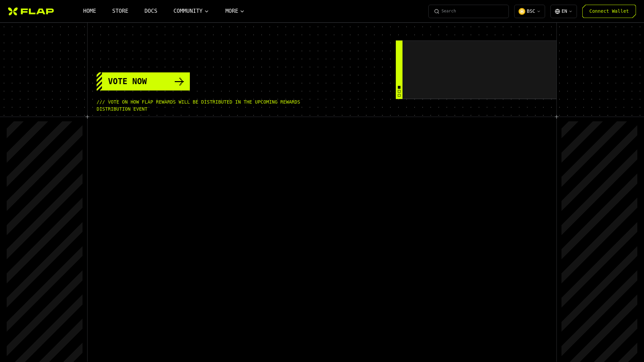The width and height of the screenshot is (644, 362).
Task: Open the DOCS link
Action: [x=151, y=11]
